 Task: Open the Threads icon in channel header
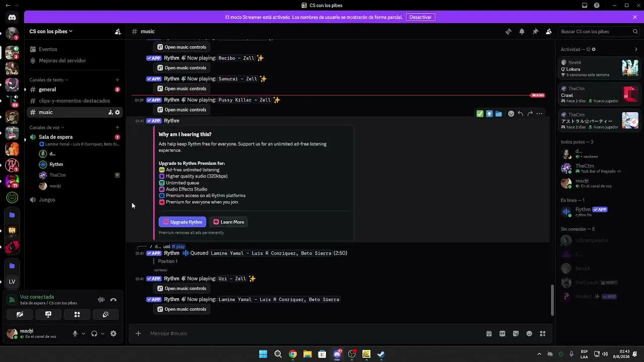pos(508,31)
